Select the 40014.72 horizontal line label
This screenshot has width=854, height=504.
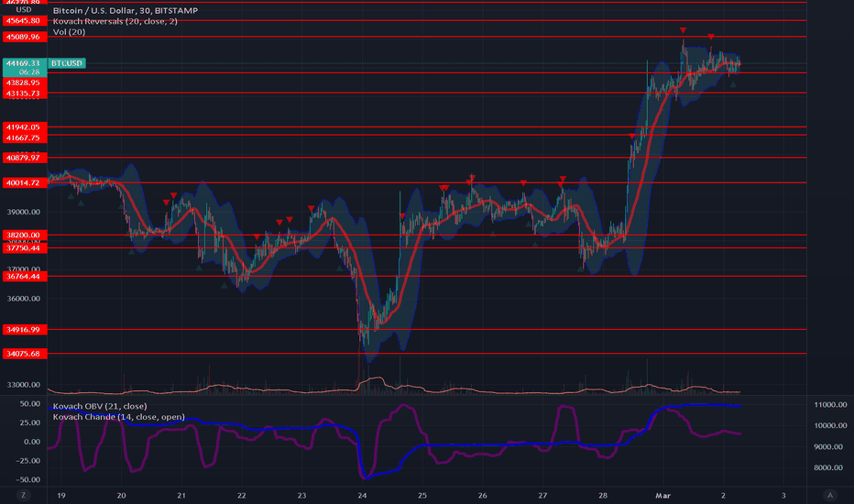tap(25, 182)
